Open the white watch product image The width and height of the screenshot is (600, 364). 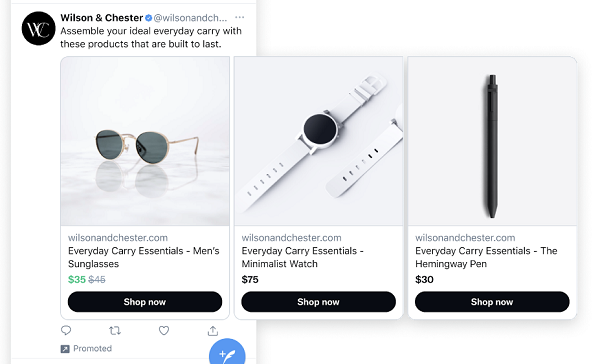(318, 141)
